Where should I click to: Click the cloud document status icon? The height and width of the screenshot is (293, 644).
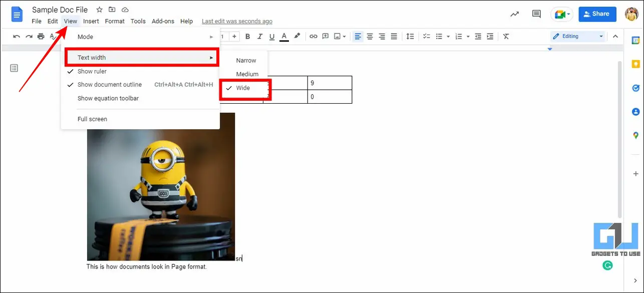[125, 10]
